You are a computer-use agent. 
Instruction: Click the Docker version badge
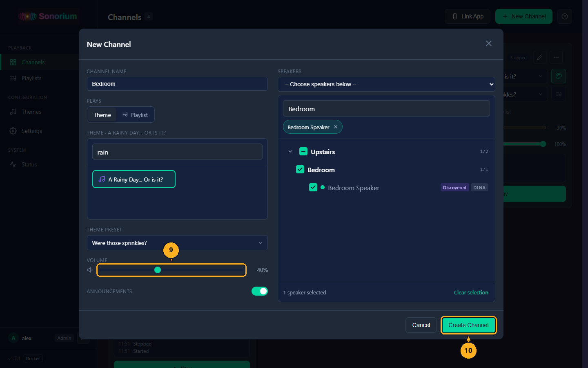click(33, 359)
